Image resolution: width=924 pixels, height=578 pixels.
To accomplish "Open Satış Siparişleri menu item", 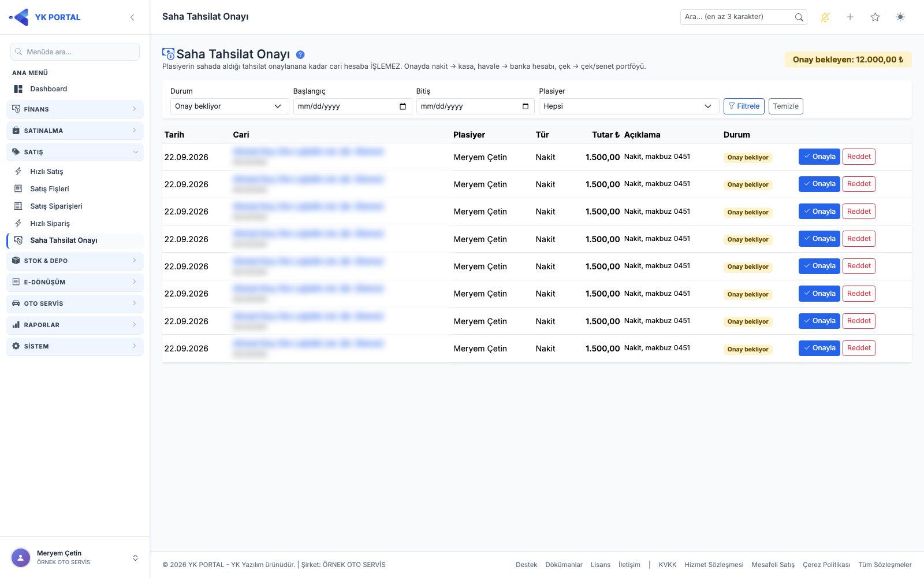I will (x=75, y=206).
